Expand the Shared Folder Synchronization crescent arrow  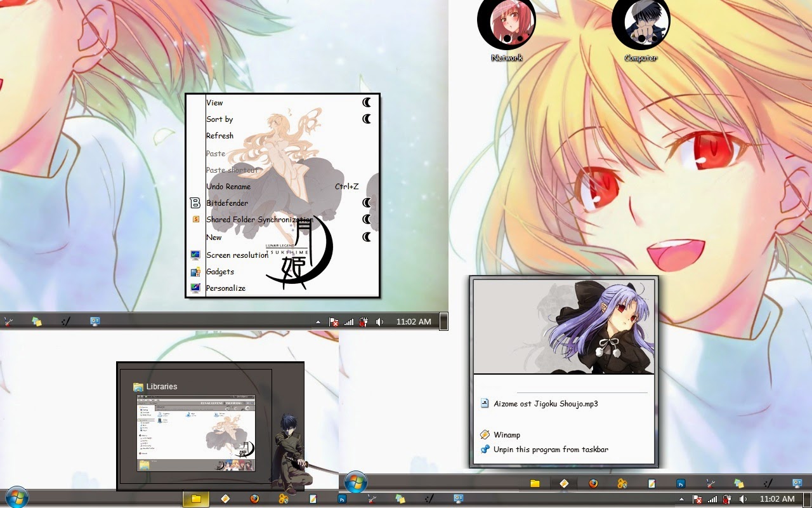[367, 220]
